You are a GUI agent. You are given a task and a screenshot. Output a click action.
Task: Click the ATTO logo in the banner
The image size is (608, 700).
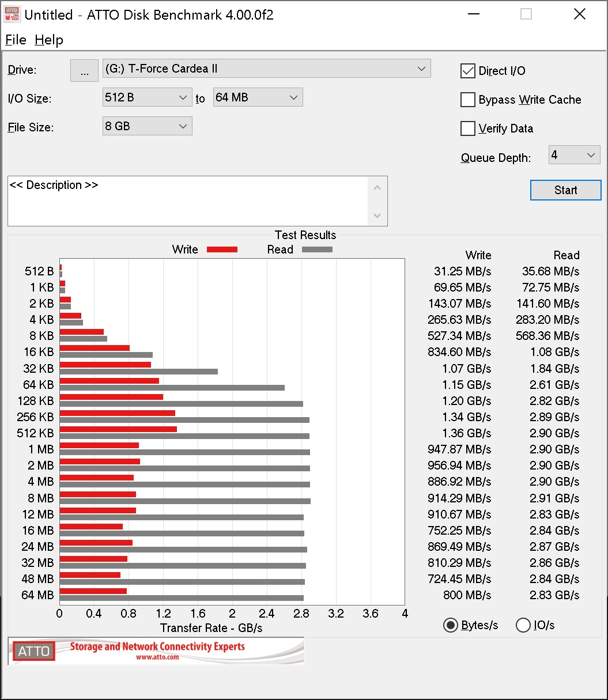pyautogui.click(x=33, y=651)
